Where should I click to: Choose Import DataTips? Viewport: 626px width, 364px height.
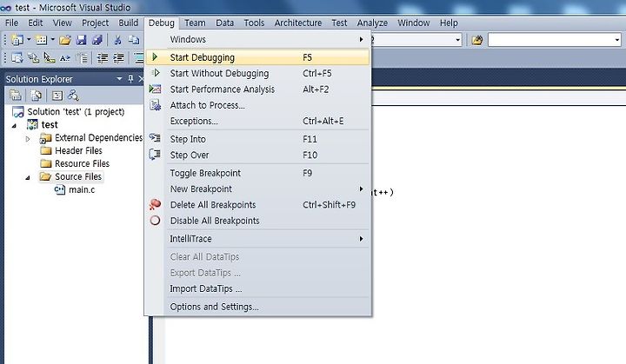pyautogui.click(x=258, y=288)
